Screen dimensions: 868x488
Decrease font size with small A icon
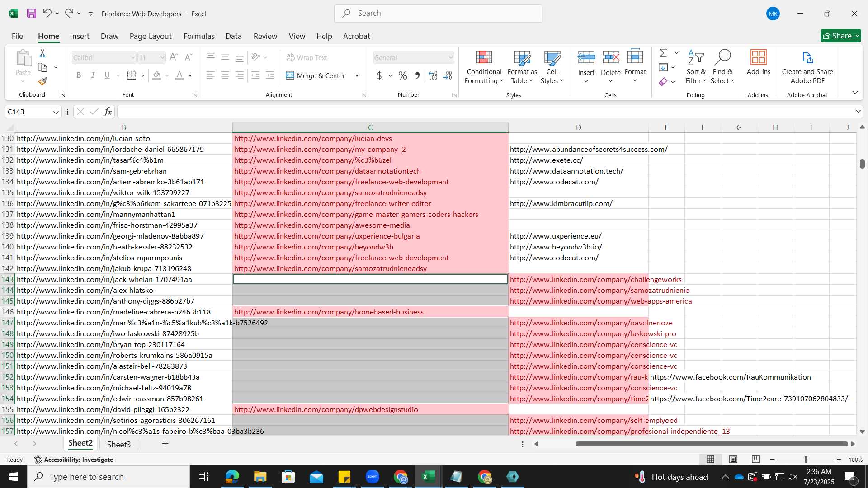point(189,57)
